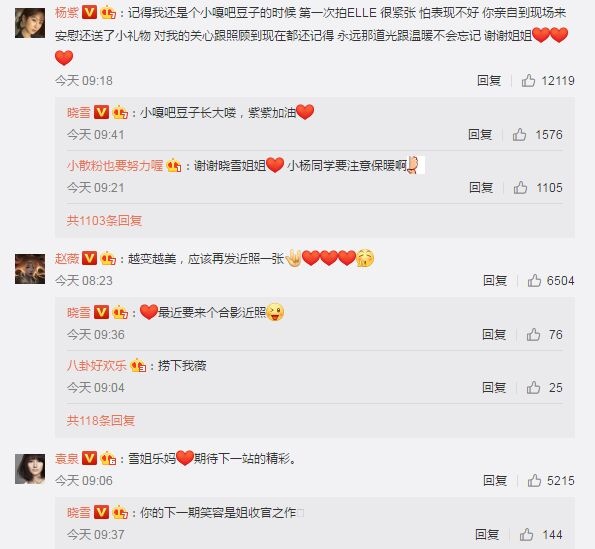Like 袁泉's comment showing 5215 likes

[x=534, y=480]
